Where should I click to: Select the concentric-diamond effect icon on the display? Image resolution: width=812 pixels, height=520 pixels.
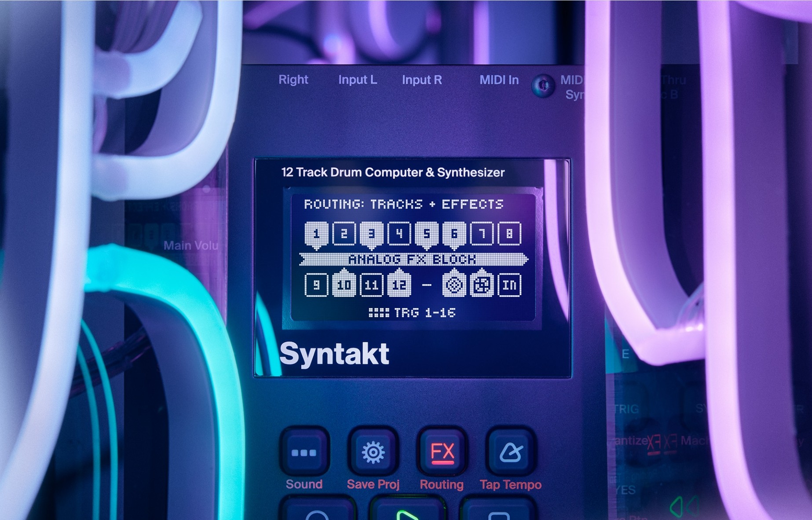[x=454, y=283]
